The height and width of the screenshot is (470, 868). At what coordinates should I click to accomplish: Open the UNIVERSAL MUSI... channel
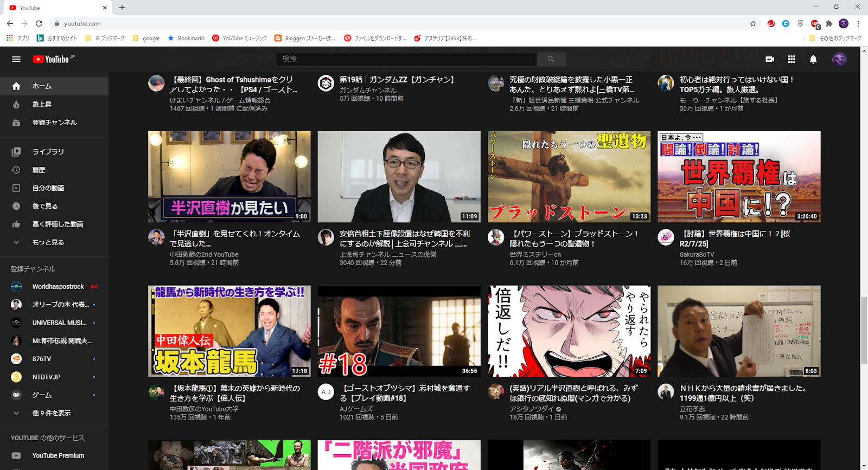(x=54, y=323)
